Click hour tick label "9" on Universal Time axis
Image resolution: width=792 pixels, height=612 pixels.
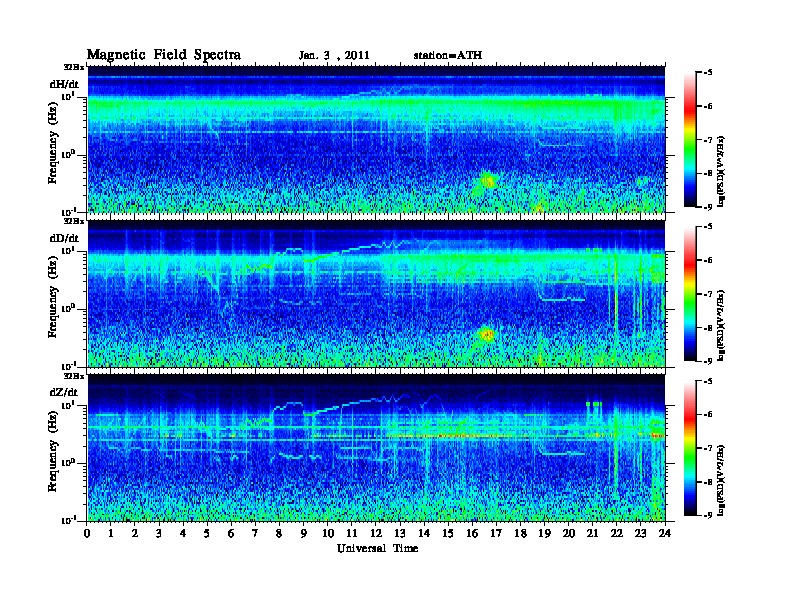coord(304,533)
